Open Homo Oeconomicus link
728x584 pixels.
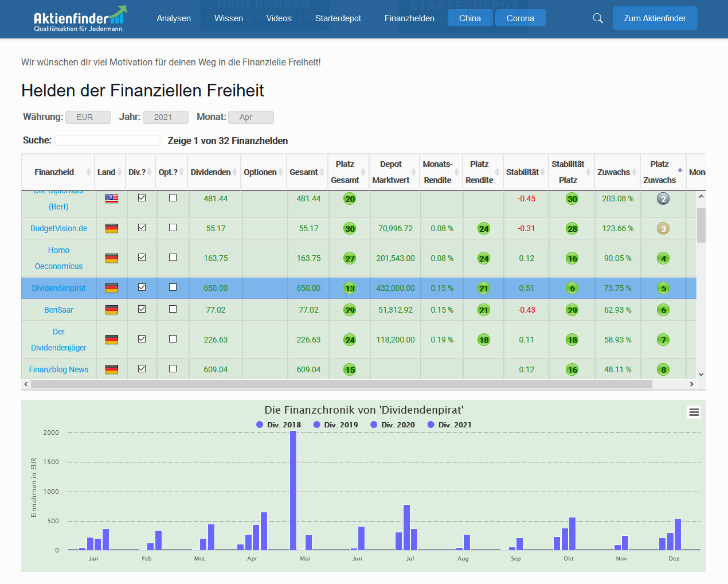[58, 258]
